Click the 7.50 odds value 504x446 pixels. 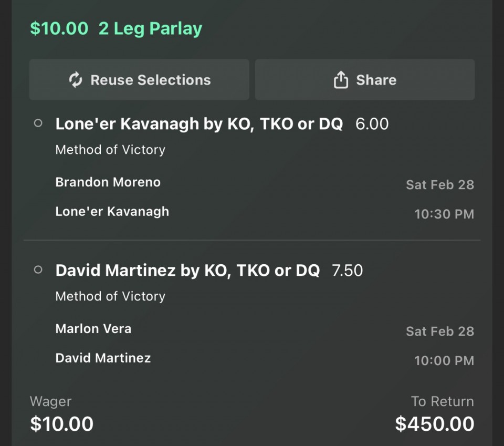[348, 271]
